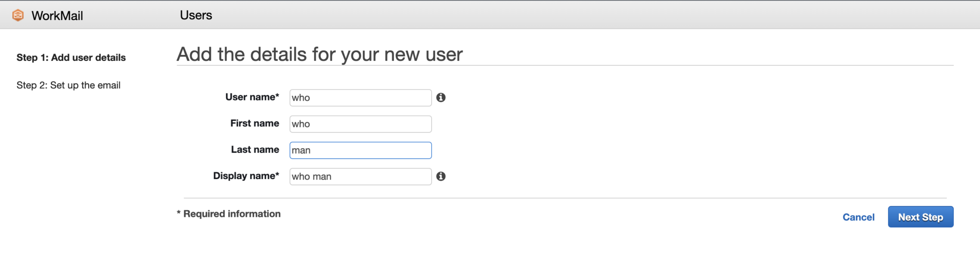
Task: Click the User name field label
Action: pyautogui.click(x=252, y=97)
